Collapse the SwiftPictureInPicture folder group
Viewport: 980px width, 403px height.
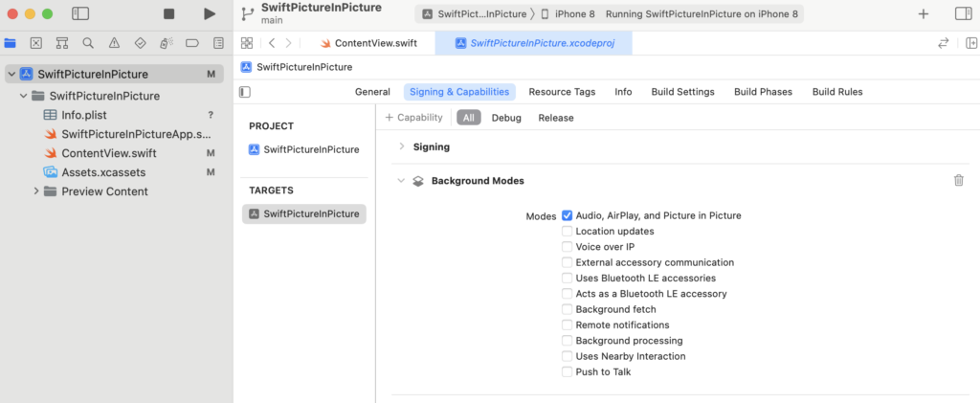[24, 97]
